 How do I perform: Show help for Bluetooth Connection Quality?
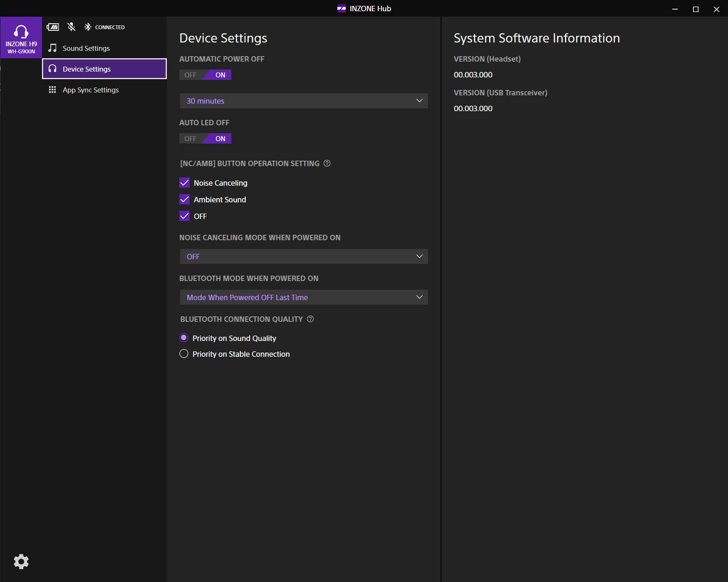click(310, 319)
